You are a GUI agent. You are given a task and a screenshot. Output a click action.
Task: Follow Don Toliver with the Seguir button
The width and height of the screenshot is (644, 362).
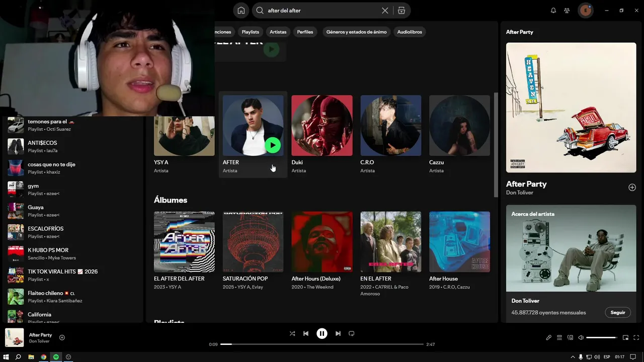[617, 312]
